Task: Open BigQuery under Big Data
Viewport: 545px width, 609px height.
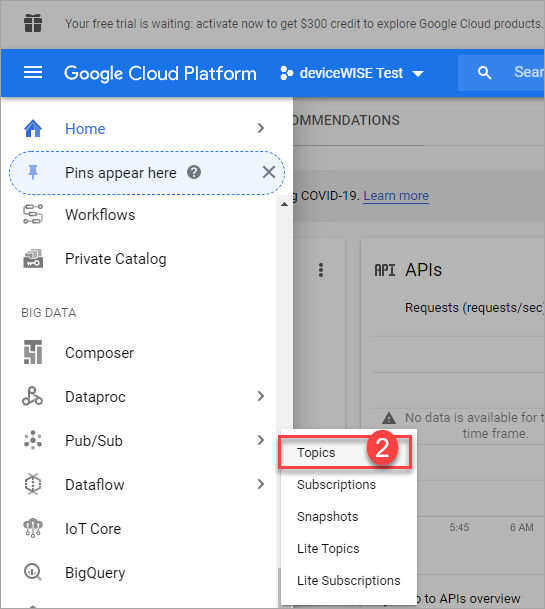Action: point(95,572)
